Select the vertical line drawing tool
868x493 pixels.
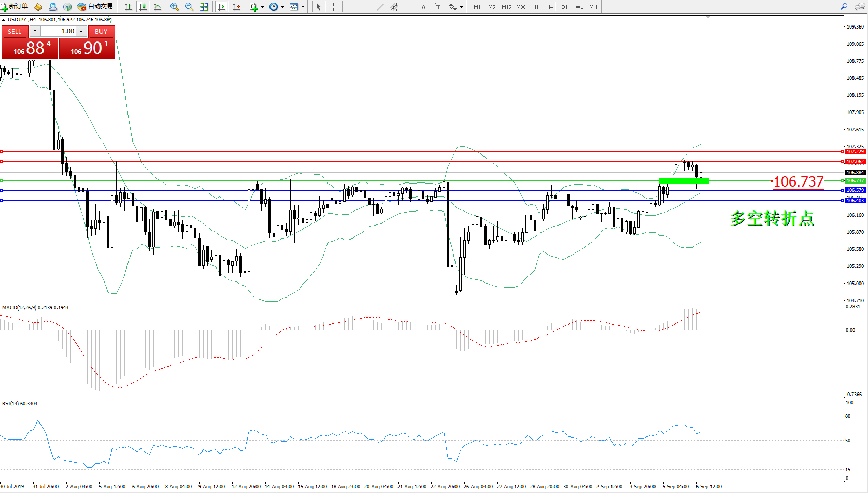351,7
